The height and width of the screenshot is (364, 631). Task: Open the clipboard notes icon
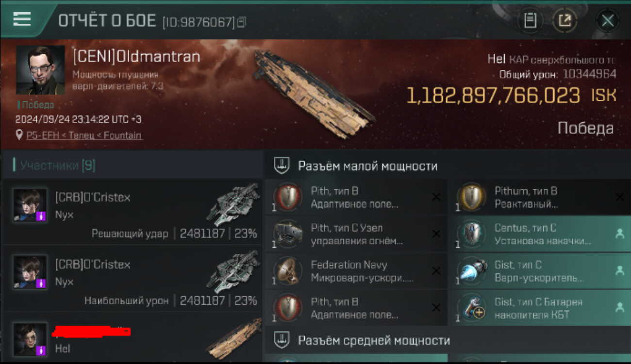click(530, 21)
